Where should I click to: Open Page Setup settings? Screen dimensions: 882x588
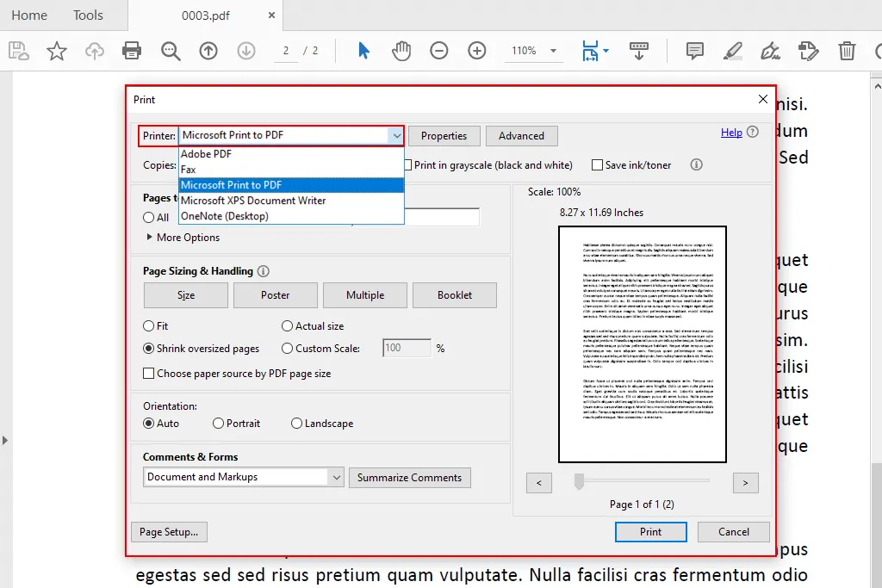(169, 531)
